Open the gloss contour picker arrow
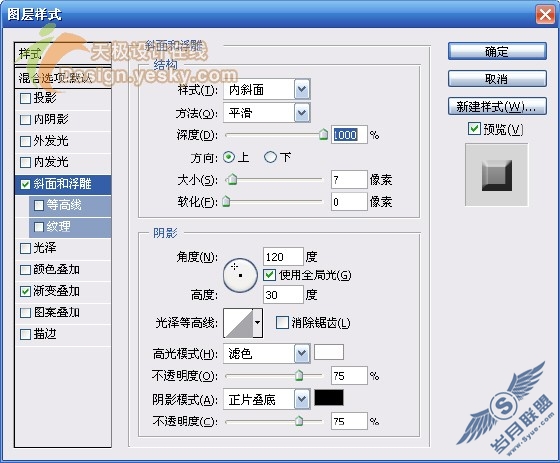Screen dimensions: 560x463 point(258,323)
